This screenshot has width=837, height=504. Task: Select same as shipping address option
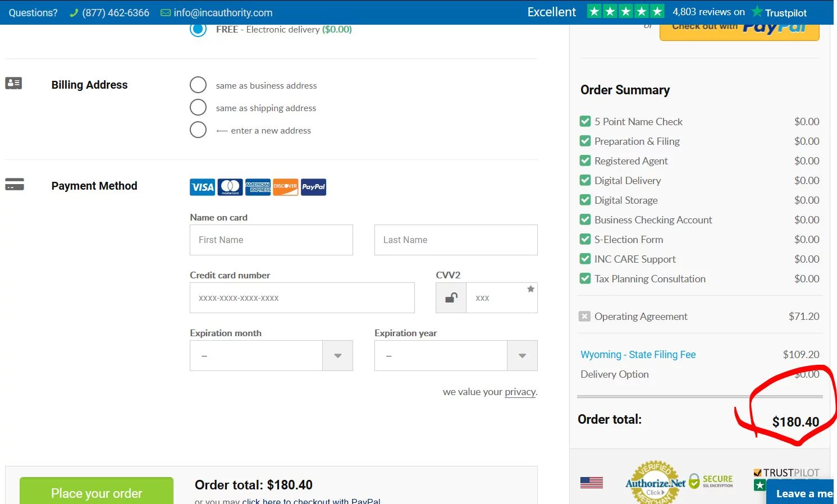click(x=198, y=107)
